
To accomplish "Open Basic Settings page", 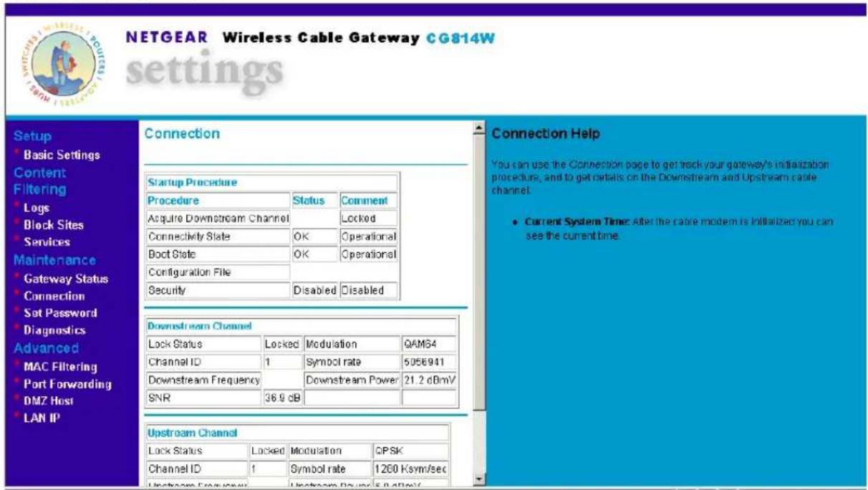I will pos(62,155).
